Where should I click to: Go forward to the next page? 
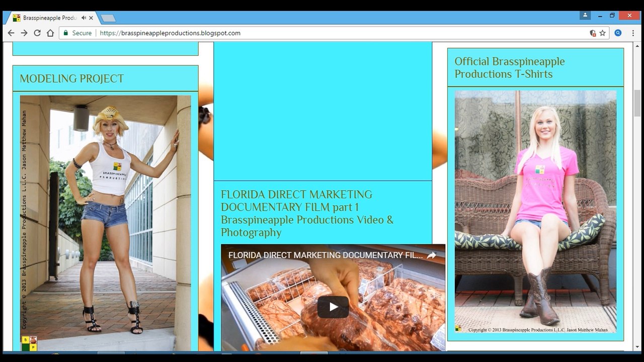[24, 33]
